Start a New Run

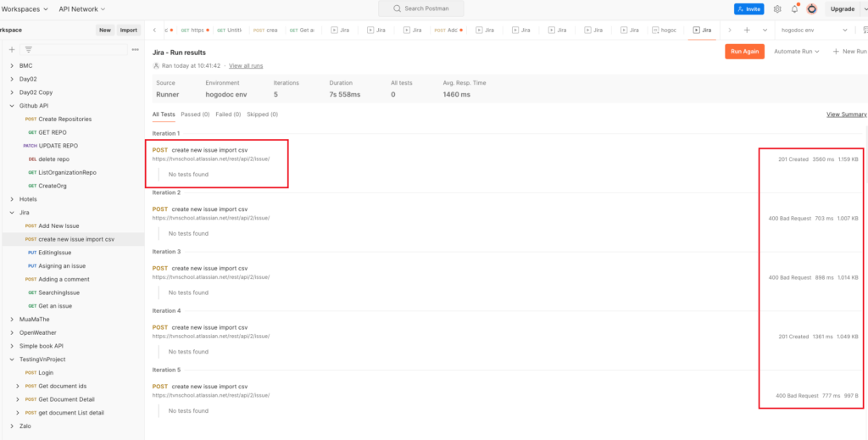point(849,52)
